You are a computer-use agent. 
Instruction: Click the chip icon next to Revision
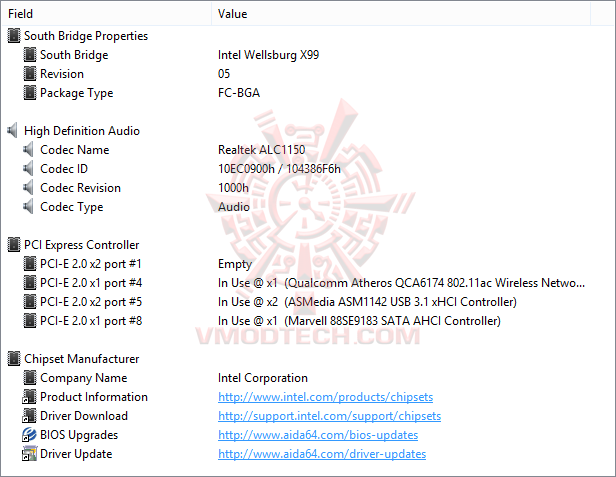pos(30,73)
